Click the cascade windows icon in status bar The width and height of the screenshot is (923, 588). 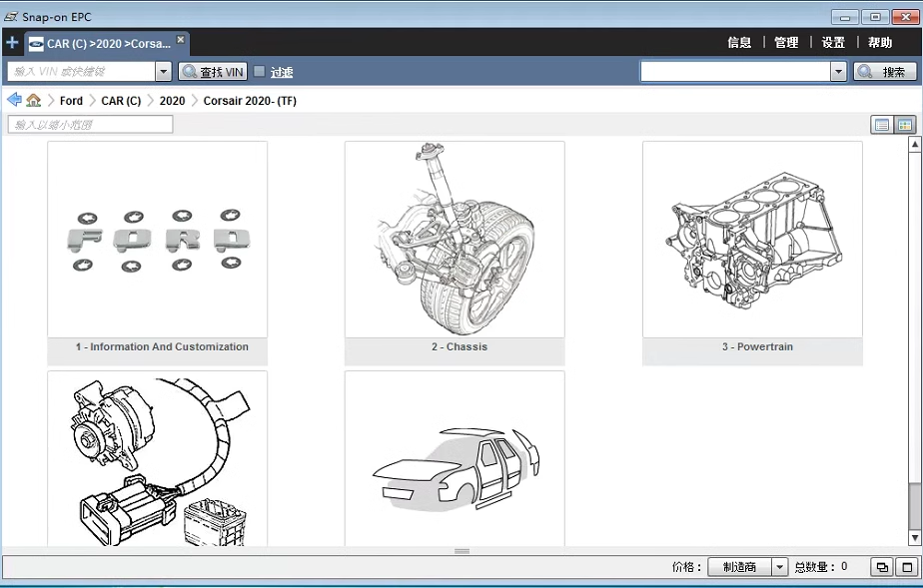click(882, 567)
